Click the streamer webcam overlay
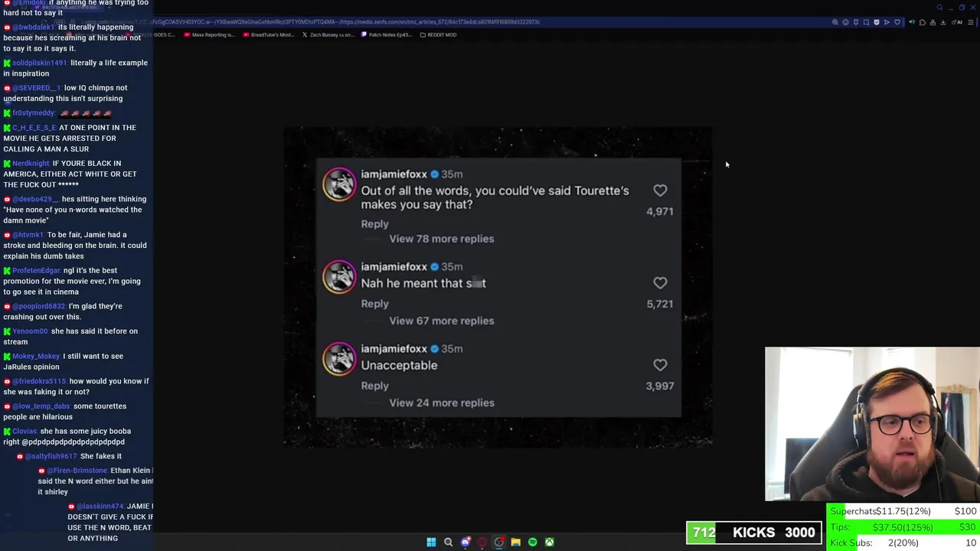The image size is (980, 551). pos(872,424)
